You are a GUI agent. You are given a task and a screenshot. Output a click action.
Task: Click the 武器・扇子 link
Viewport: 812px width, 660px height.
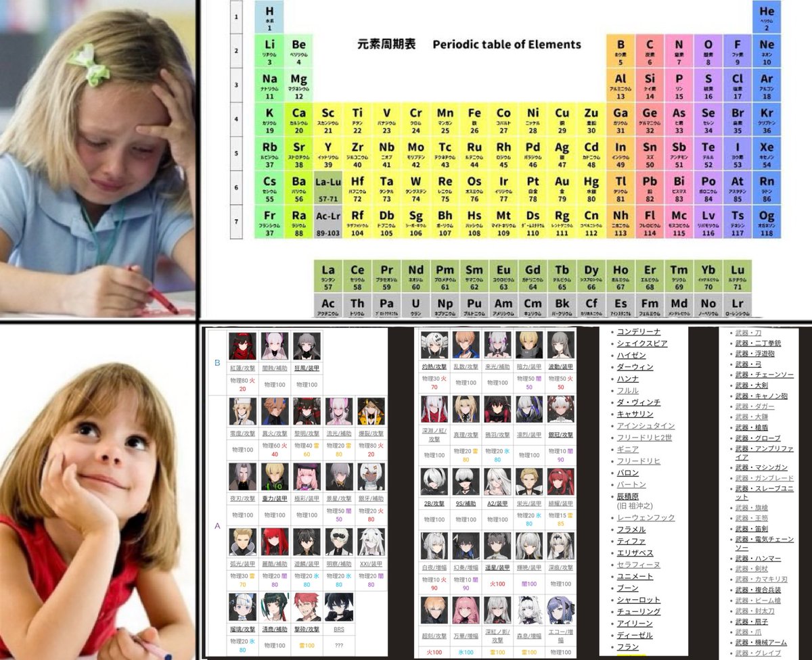click(x=751, y=621)
